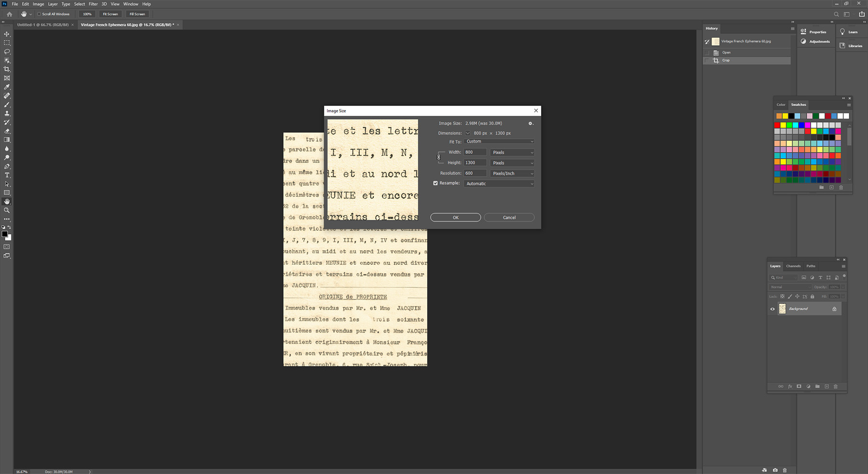868x474 pixels.
Task: Hide the Background layer visibility eye
Action: [x=773, y=309]
